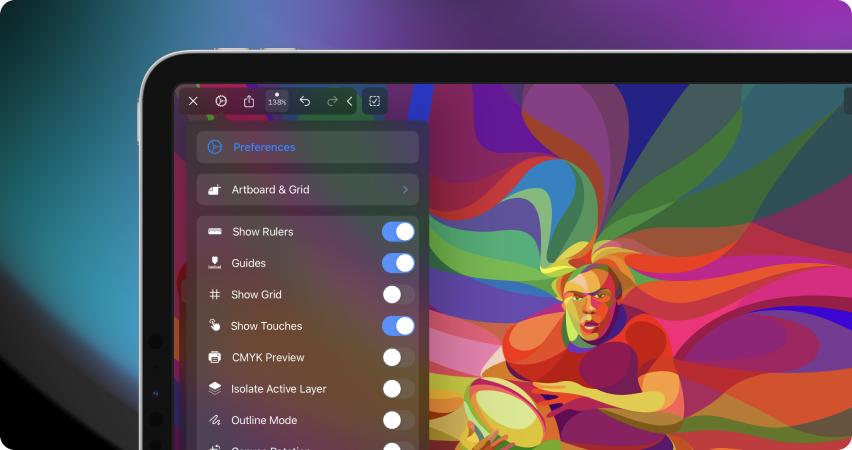Enable Isolate Active Layer switch
852x450 pixels.
point(398,389)
